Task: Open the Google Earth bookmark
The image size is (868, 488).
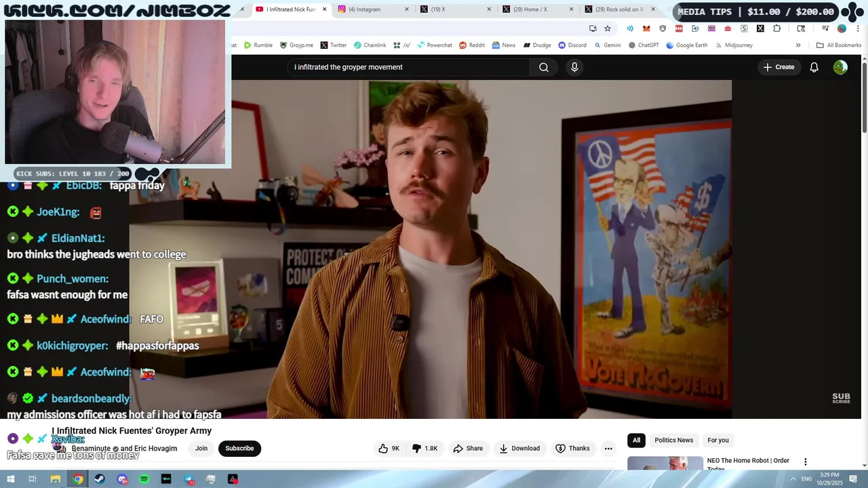Action: pyautogui.click(x=687, y=45)
